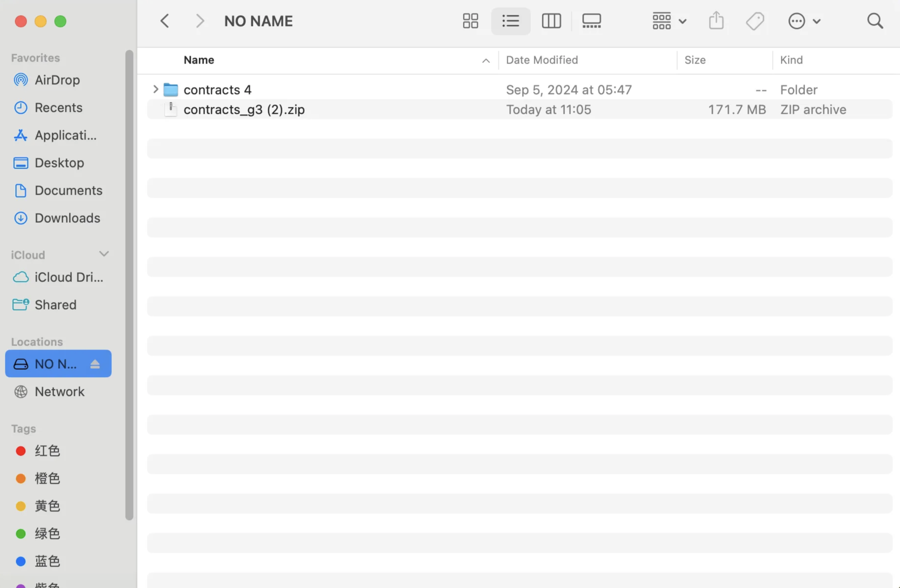The image size is (900, 588).
Task: Click the Edit Tags icon
Action: tap(755, 21)
